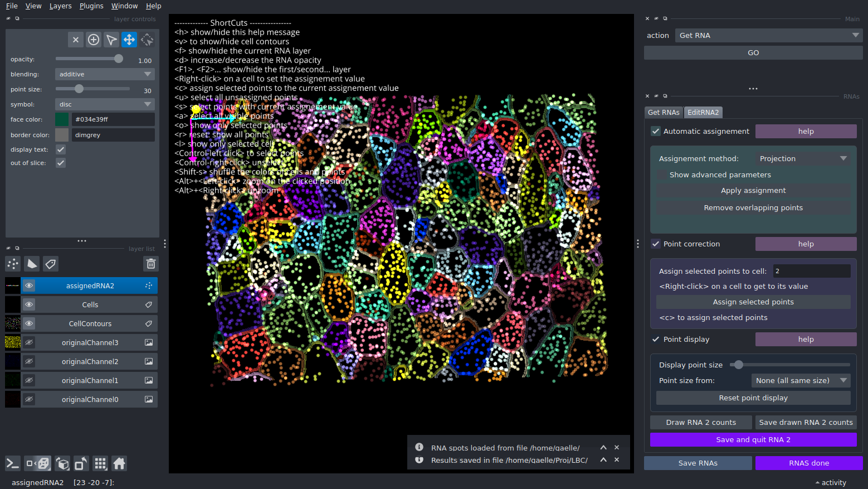Switch to the Get RNAs tab
This screenshot has width=868, height=489.
[664, 112]
